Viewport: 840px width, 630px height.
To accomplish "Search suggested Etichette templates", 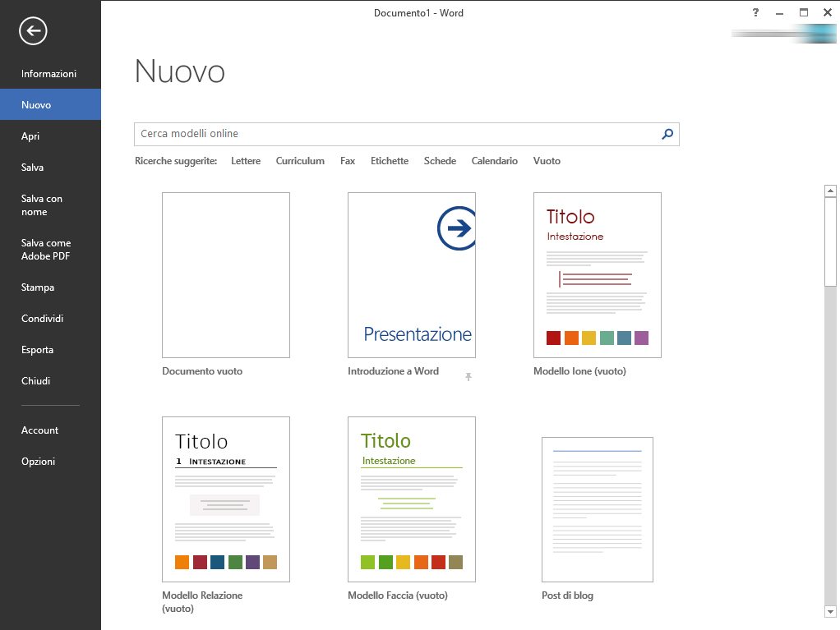I will [389, 161].
